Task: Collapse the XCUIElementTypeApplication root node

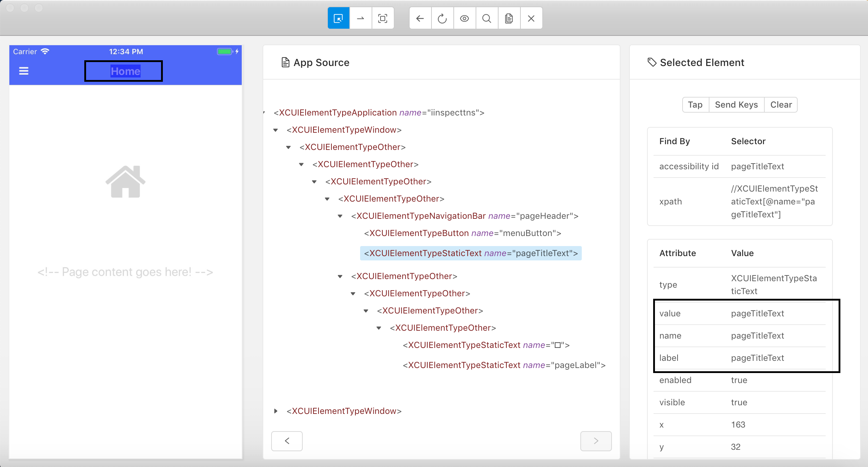Action: 264,113
